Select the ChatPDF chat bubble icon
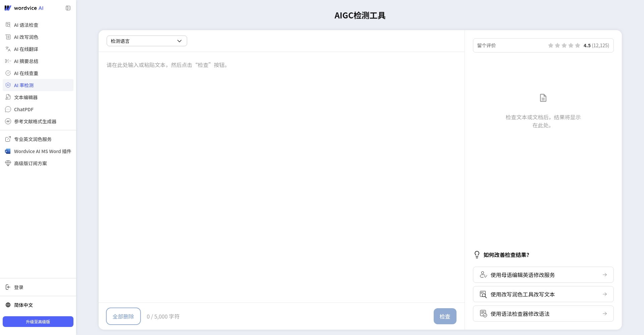The height and width of the screenshot is (335, 644). pos(8,109)
